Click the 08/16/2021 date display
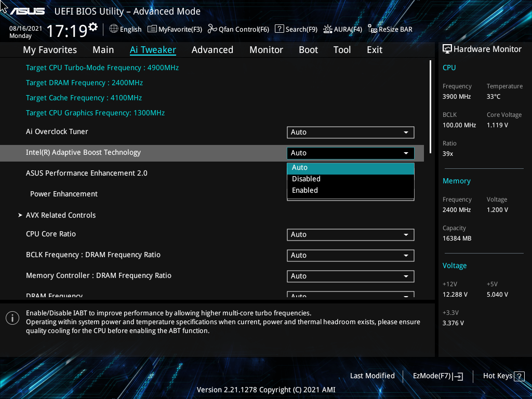The width and height of the screenshot is (532, 399). click(x=25, y=29)
